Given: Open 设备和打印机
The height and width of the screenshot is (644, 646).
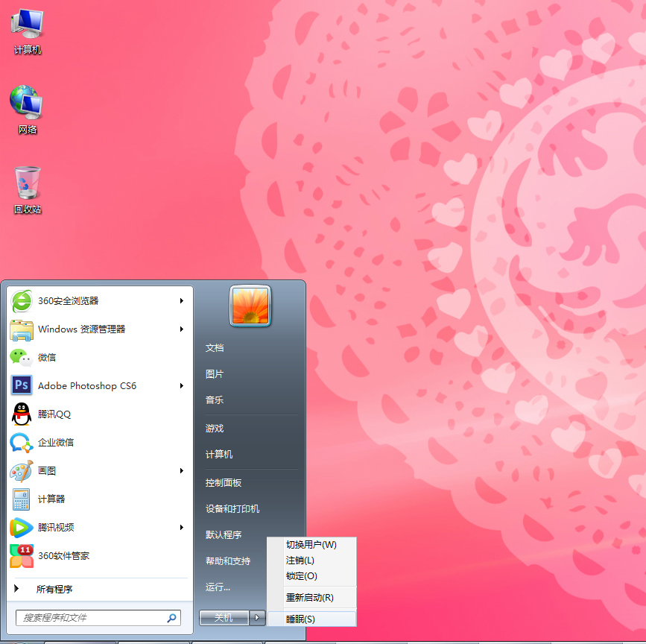Looking at the screenshot, I should pyautogui.click(x=232, y=509).
